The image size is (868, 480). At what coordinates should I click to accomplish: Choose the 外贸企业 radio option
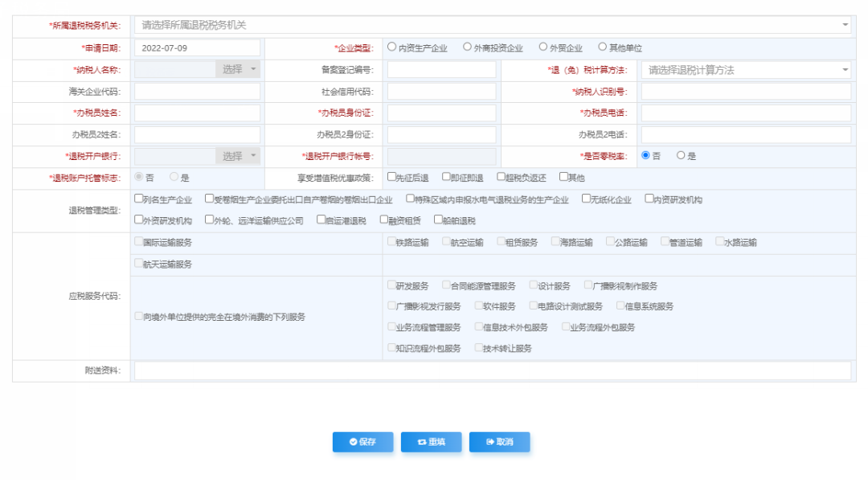[x=543, y=47]
